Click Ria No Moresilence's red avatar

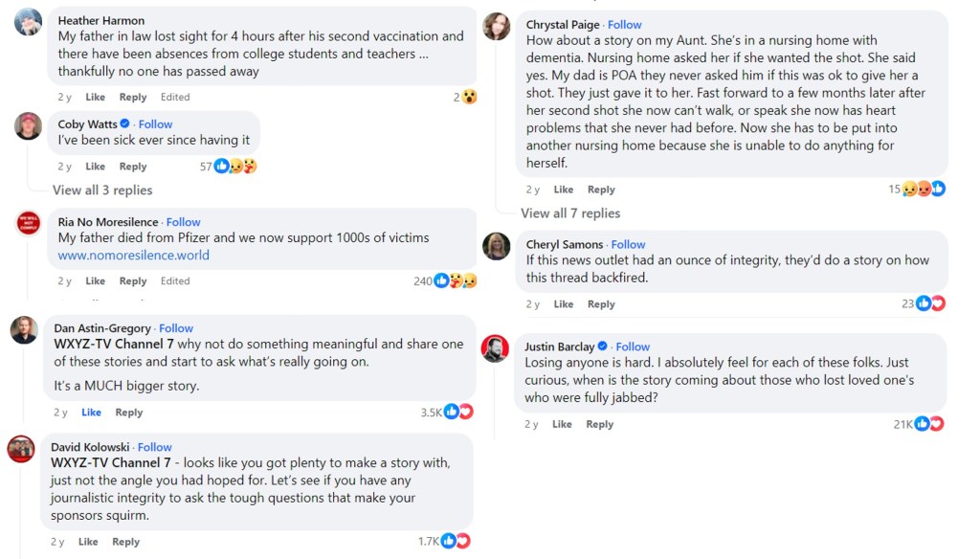[29, 223]
